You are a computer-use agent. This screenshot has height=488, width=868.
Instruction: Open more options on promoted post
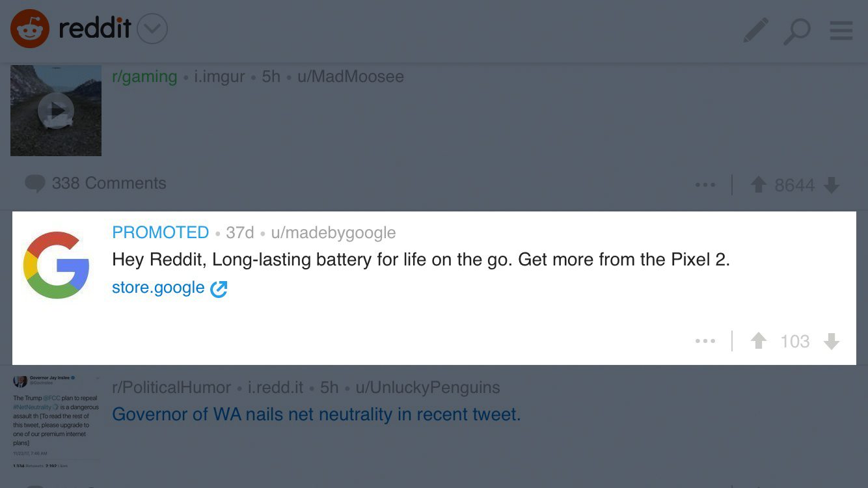point(705,341)
